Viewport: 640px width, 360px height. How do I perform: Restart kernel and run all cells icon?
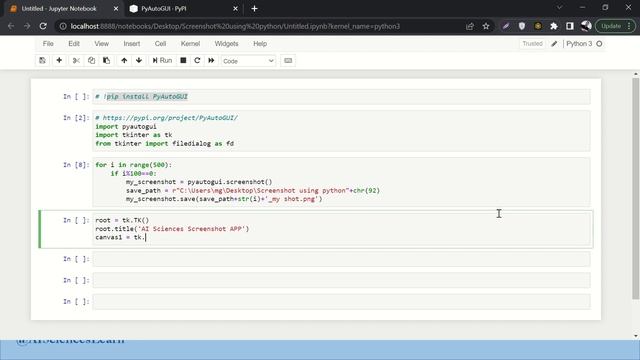[x=211, y=60]
